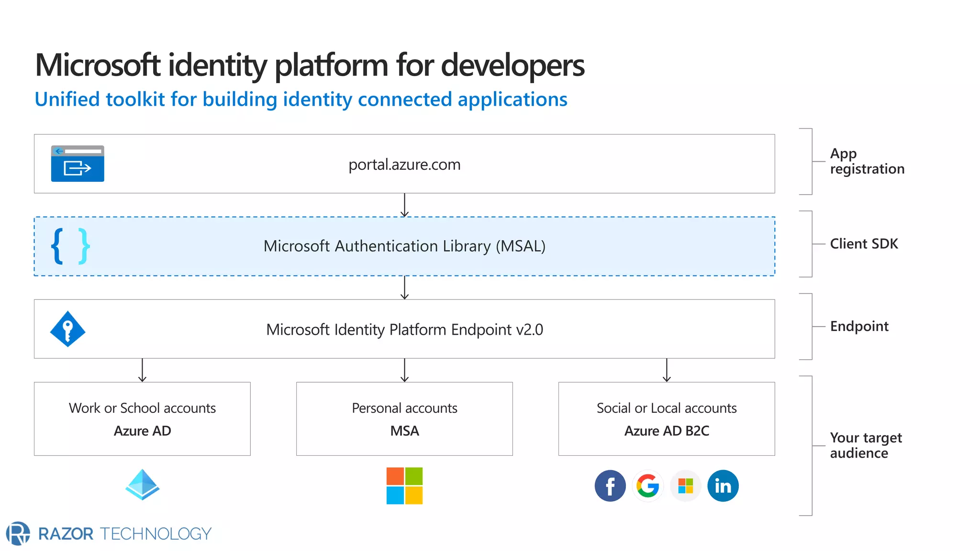Click the Google G icon
Screen dimensions: 980x551
647,486
